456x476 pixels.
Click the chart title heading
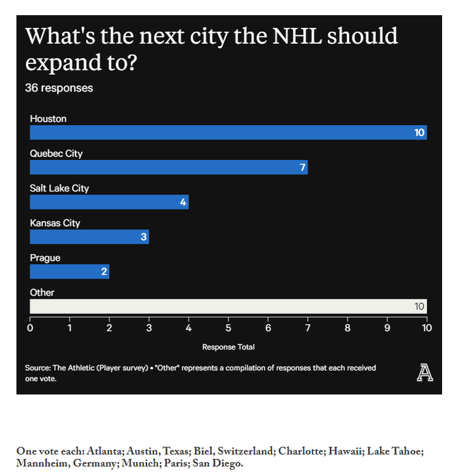click(x=211, y=49)
